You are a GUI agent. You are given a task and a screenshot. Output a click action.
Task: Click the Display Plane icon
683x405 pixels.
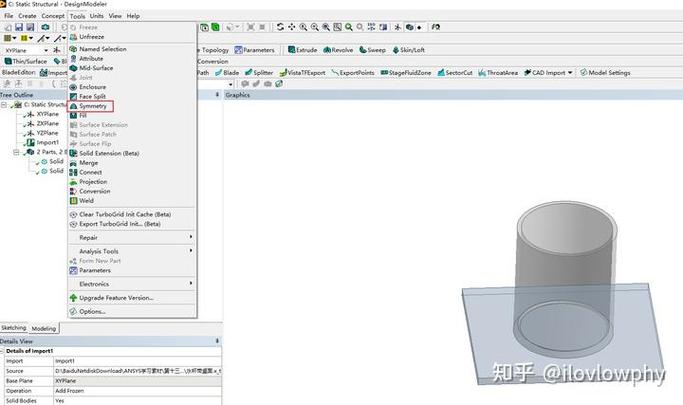(x=397, y=27)
